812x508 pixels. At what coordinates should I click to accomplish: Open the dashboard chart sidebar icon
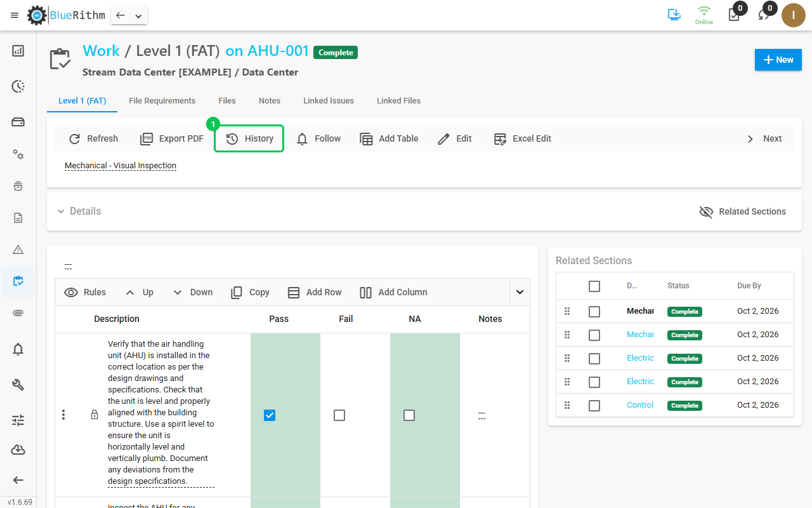coord(18,51)
